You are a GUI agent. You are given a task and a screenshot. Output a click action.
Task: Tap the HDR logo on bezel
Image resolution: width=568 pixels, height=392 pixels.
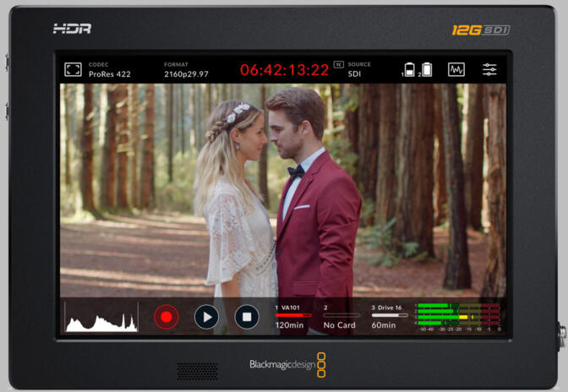(72, 28)
